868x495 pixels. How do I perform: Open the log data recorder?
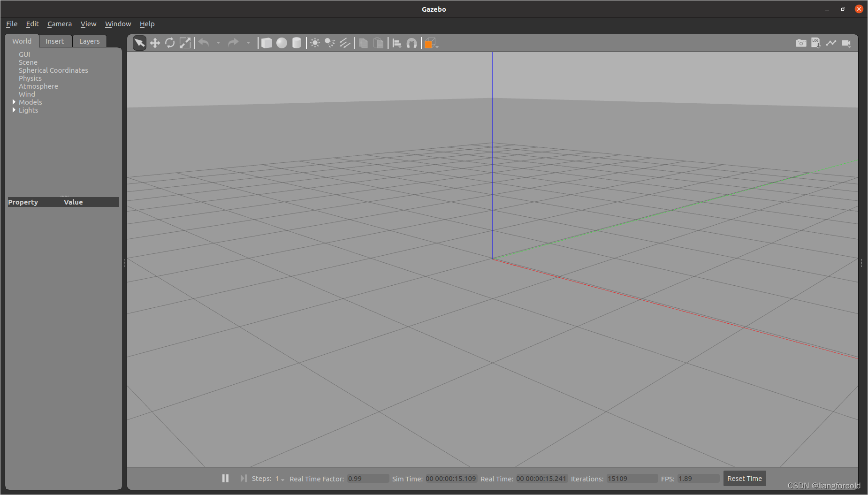816,43
